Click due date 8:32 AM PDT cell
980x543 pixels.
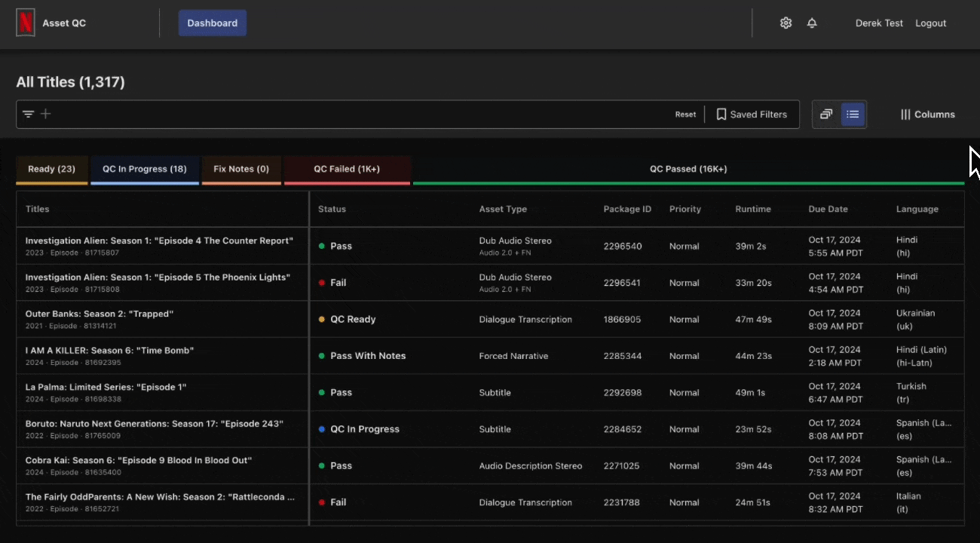(836, 502)
